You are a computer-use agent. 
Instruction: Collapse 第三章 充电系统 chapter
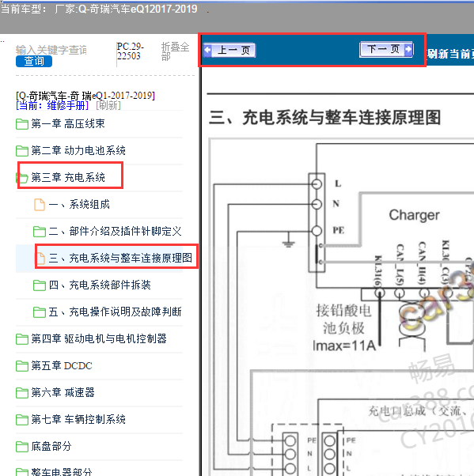(x=68, y=177)
